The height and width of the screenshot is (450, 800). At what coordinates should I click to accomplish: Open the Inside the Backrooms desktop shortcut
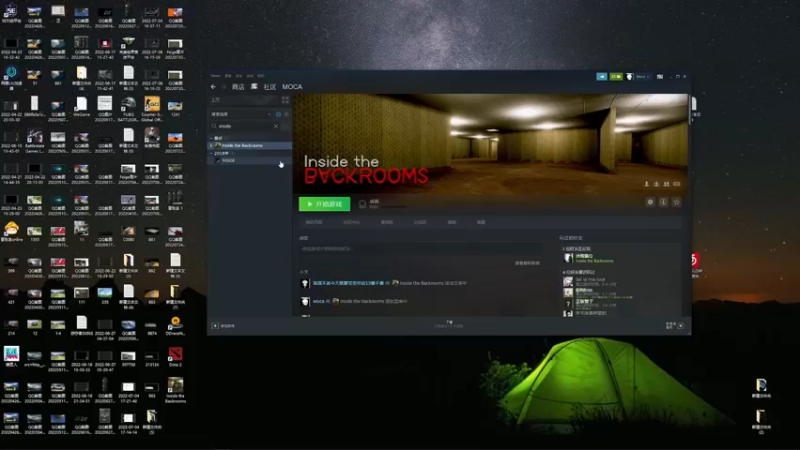click(175, 390)
